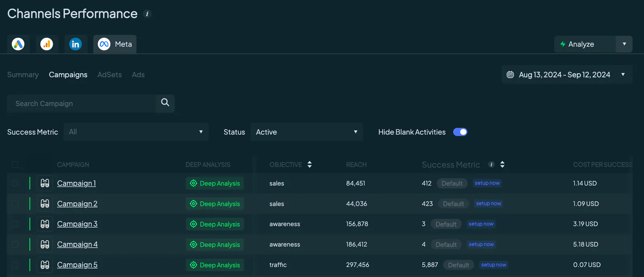The width and height of the screenshot is (644, 277).
Task: Run Deep Analysis for Campaign 5
Action: coord(215,265)
